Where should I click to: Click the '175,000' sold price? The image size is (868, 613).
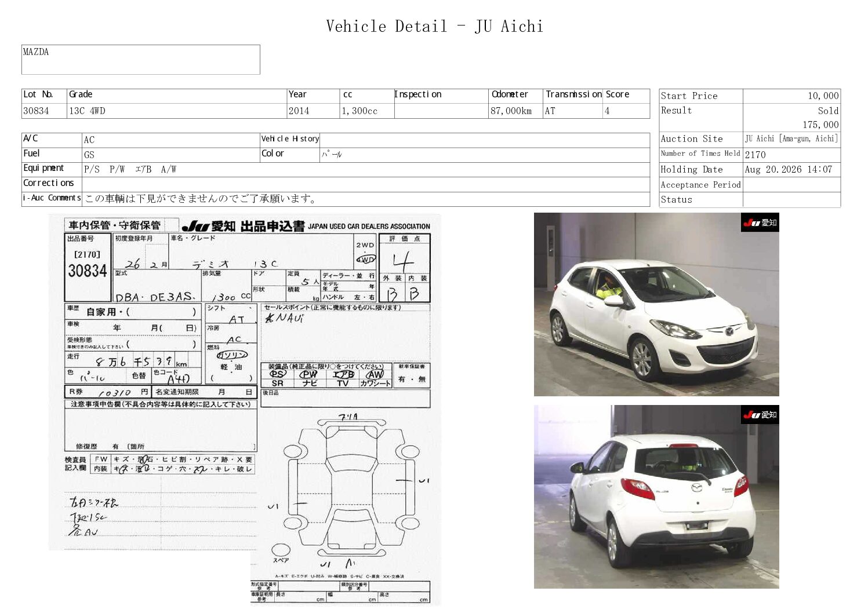(820, 125)
